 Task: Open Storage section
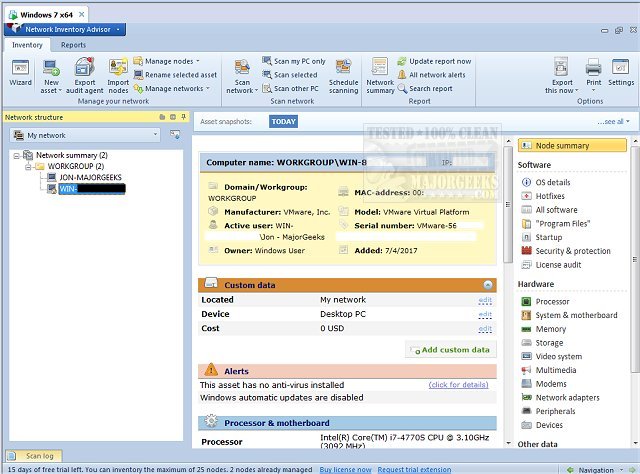[542, 343]
